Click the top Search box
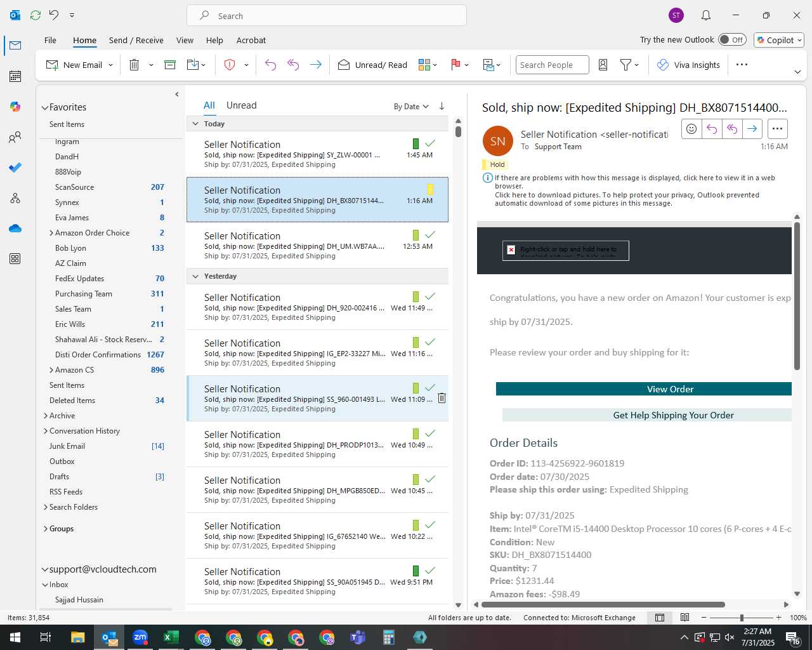The image size is (812, 650). [327, 15]
